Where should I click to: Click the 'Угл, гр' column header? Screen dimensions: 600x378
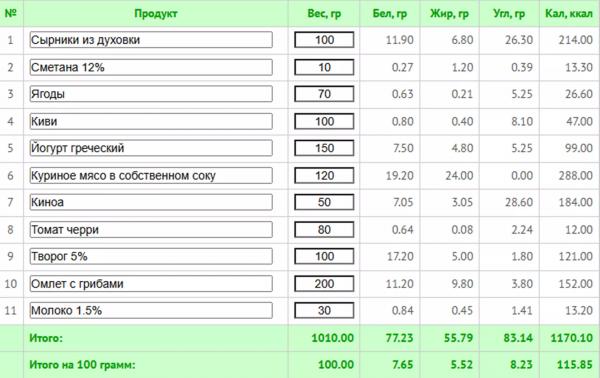(509, 14)
